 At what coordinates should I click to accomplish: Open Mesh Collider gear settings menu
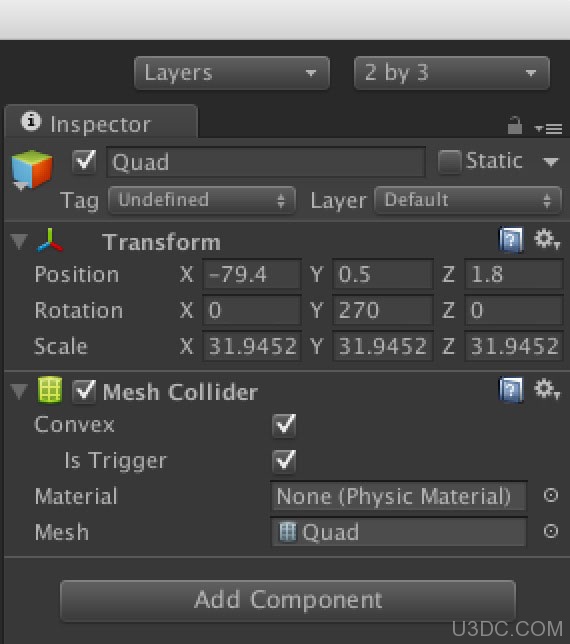click(547, 389)
